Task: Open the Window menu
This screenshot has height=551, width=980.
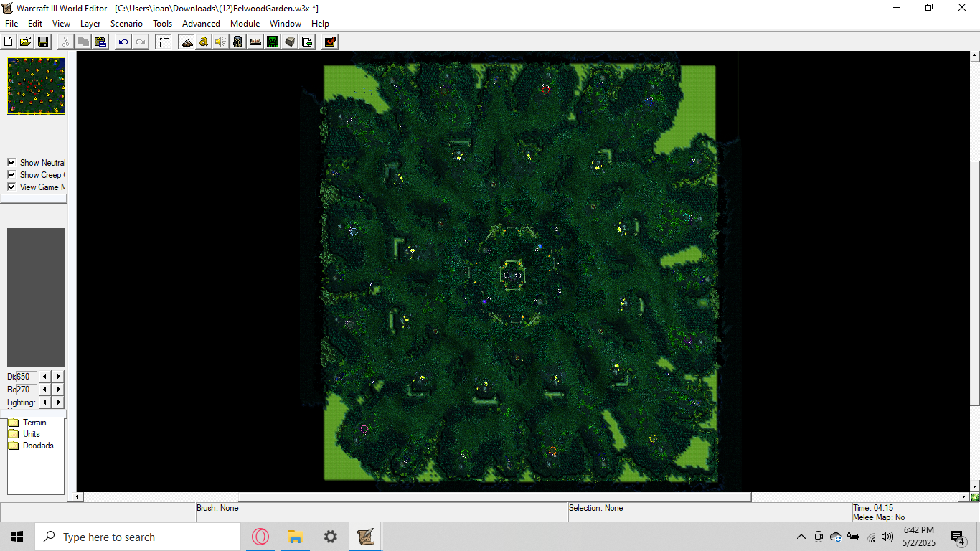Action: pyautogui.click(x=286, y=24)
